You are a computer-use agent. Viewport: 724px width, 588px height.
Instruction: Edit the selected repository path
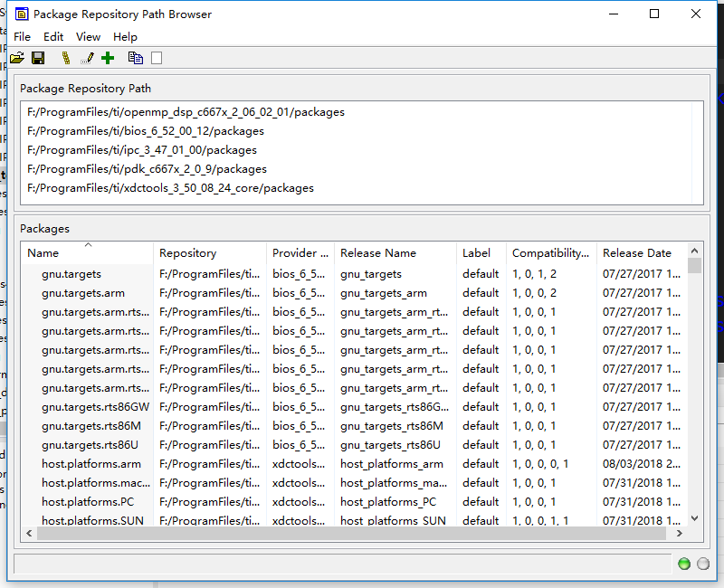86,57
